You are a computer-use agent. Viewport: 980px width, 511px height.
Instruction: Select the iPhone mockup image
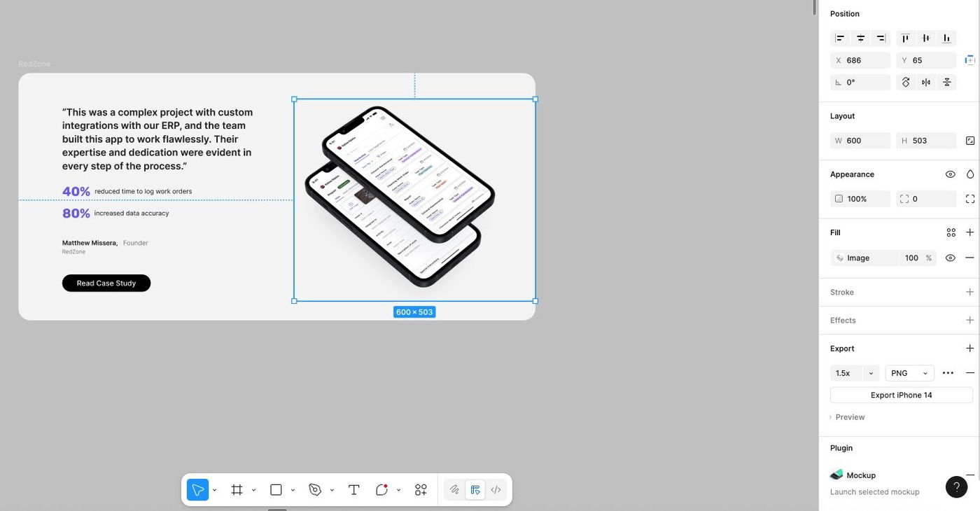pos(414,200)
